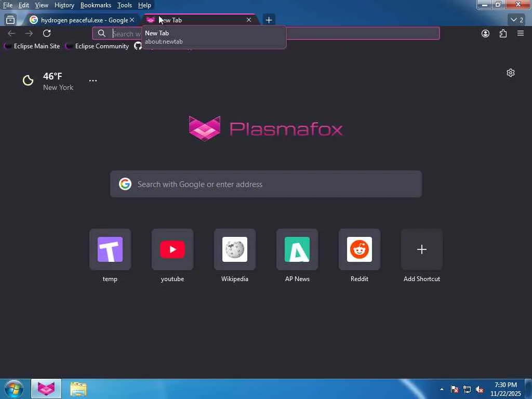Click the Add Shortcut plus tile

[x=422, y=249]
